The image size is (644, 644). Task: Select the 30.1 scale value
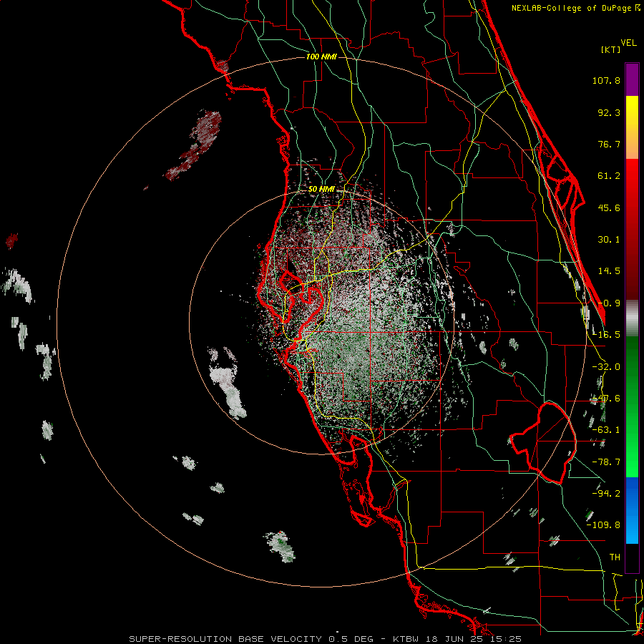tap(609, 240)
